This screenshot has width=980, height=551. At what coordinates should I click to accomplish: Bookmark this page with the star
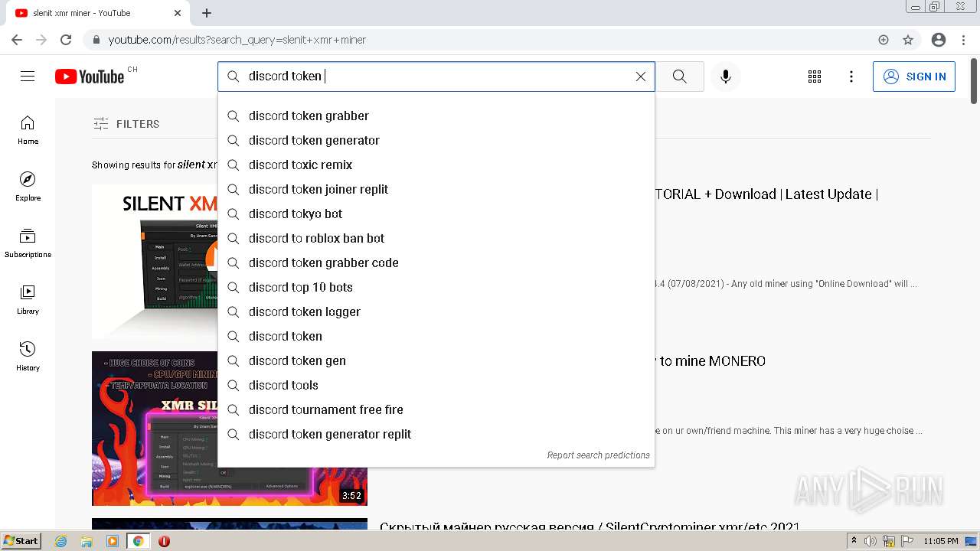908,40
